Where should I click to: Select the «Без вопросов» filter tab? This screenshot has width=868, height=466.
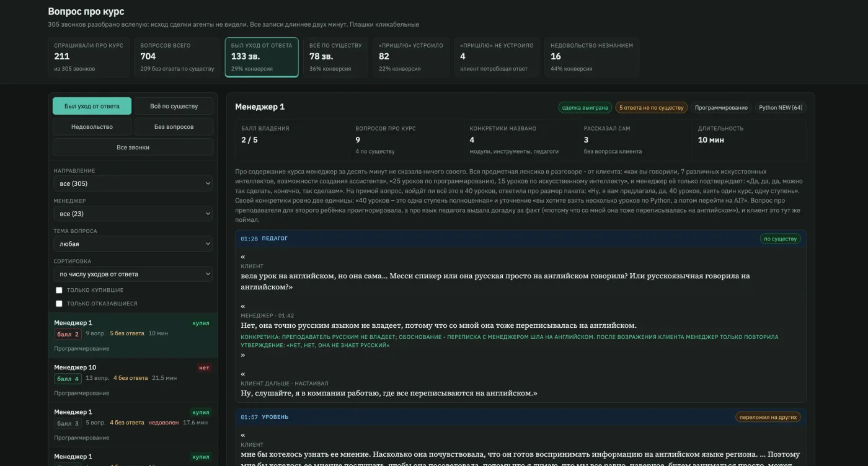point(174,126)
